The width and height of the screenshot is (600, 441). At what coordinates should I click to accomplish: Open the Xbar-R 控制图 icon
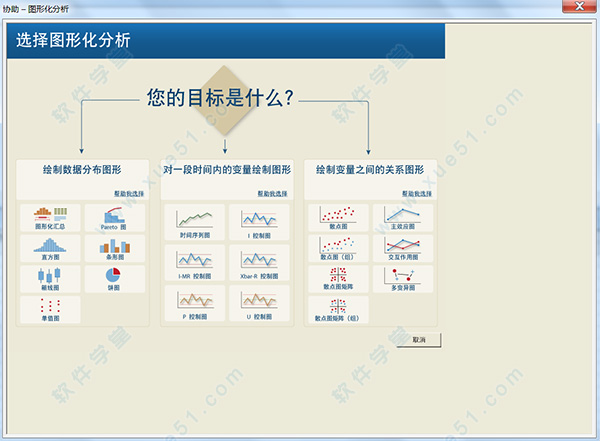point(259,263)
